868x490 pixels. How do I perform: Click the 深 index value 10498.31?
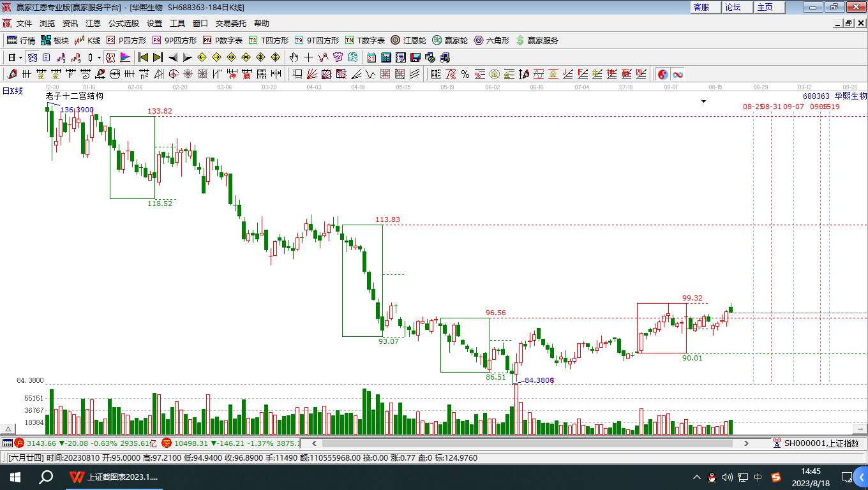(191, 443)
